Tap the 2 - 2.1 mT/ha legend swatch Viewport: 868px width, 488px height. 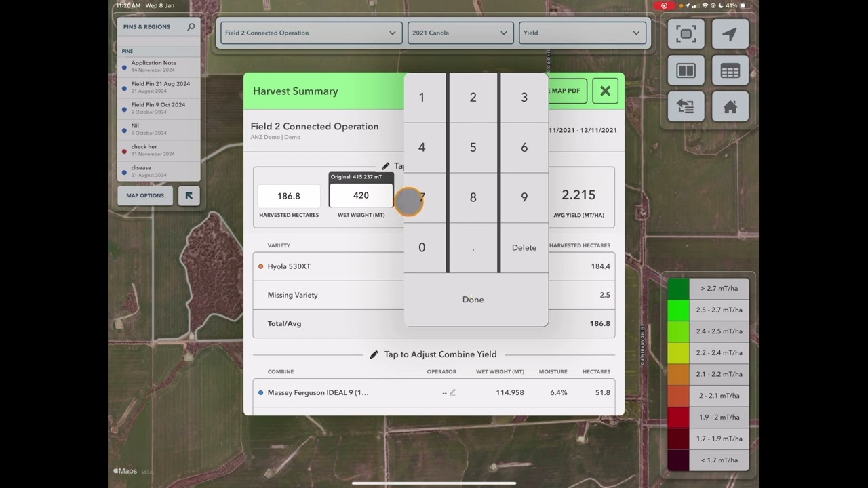point(678,396)
